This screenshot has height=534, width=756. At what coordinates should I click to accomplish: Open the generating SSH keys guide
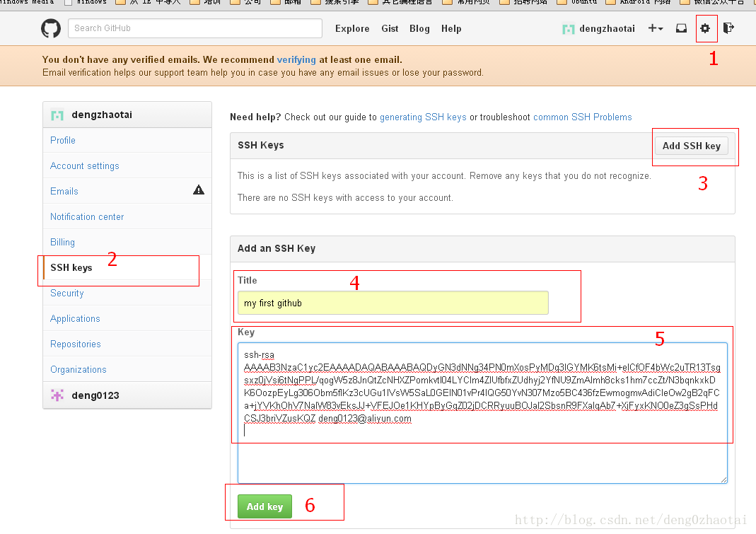tap(423, 117)
